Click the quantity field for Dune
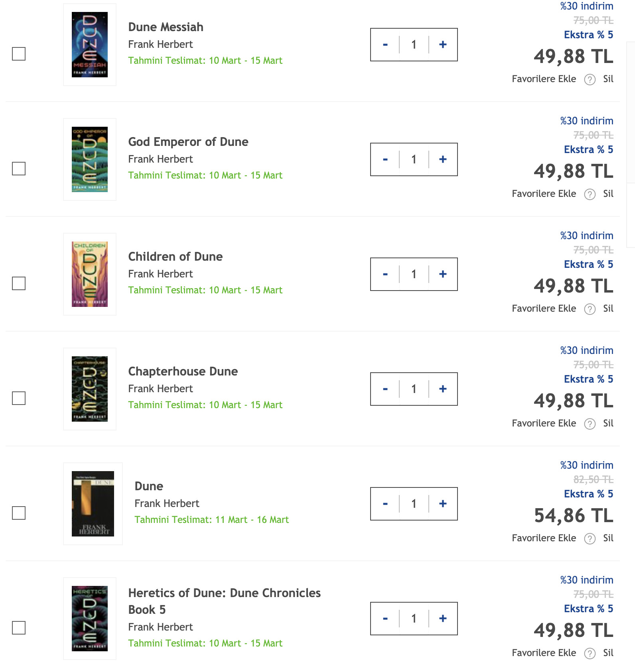The height and width of the screenshot is (672, 635). [x=414, y=504]
